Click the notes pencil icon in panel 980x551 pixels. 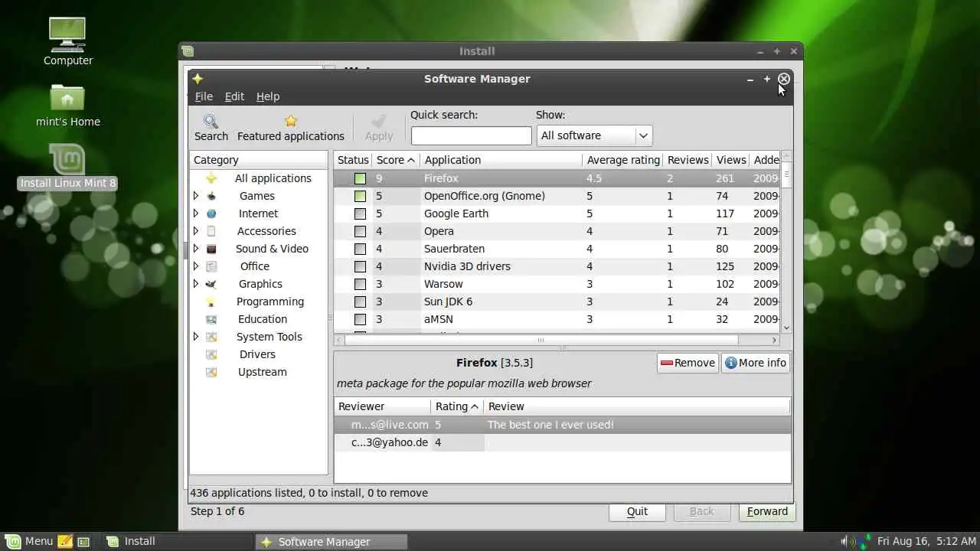pos(65,541)
